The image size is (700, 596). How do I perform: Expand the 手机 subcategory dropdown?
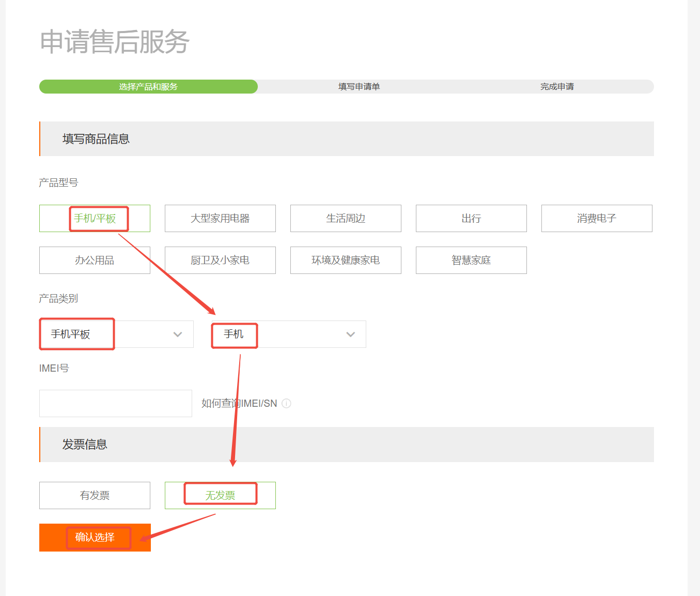tap(289, 334)
